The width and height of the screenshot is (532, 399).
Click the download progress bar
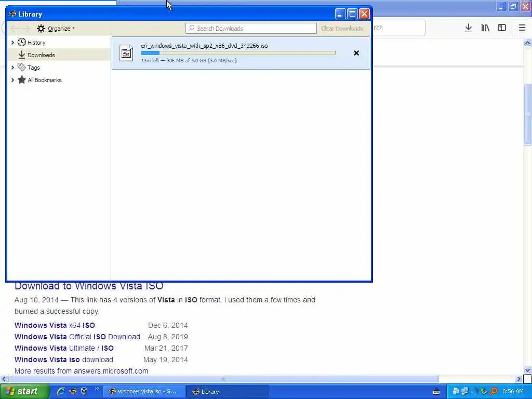pos(238,53)
